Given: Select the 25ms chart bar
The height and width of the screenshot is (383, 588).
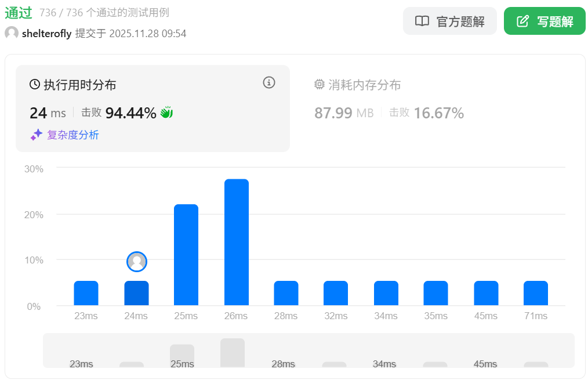Looking at the screenshot, I should [186, 254].
